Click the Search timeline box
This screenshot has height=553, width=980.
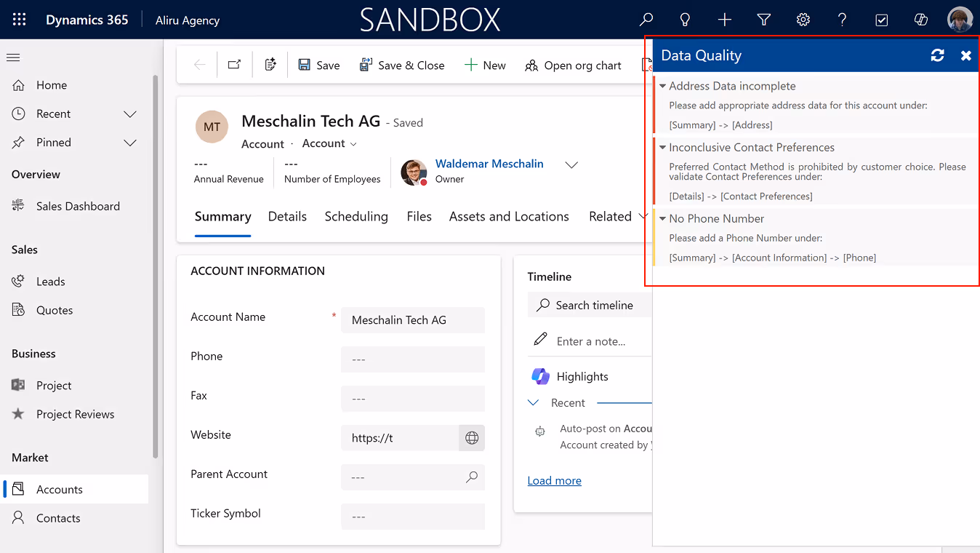point(590,305)
